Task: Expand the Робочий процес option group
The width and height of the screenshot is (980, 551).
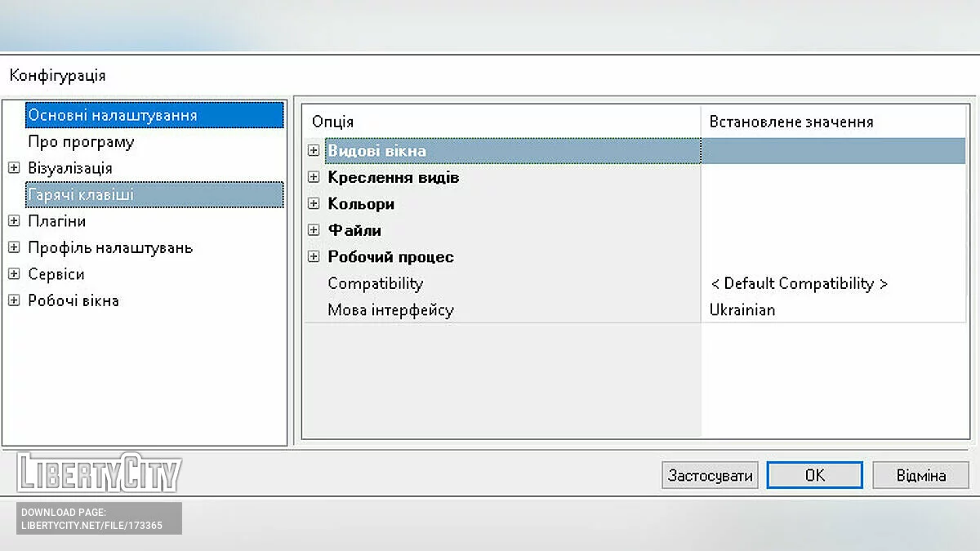Action: 314,256
